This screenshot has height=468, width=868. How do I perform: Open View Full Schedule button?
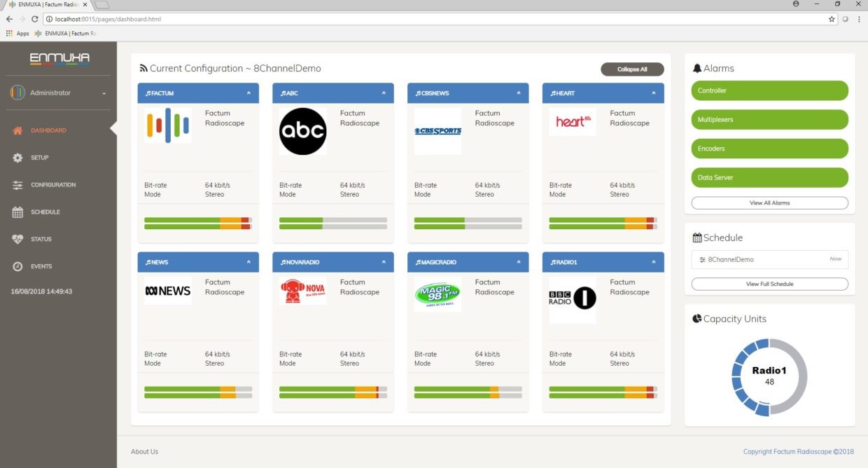point(769,284)
